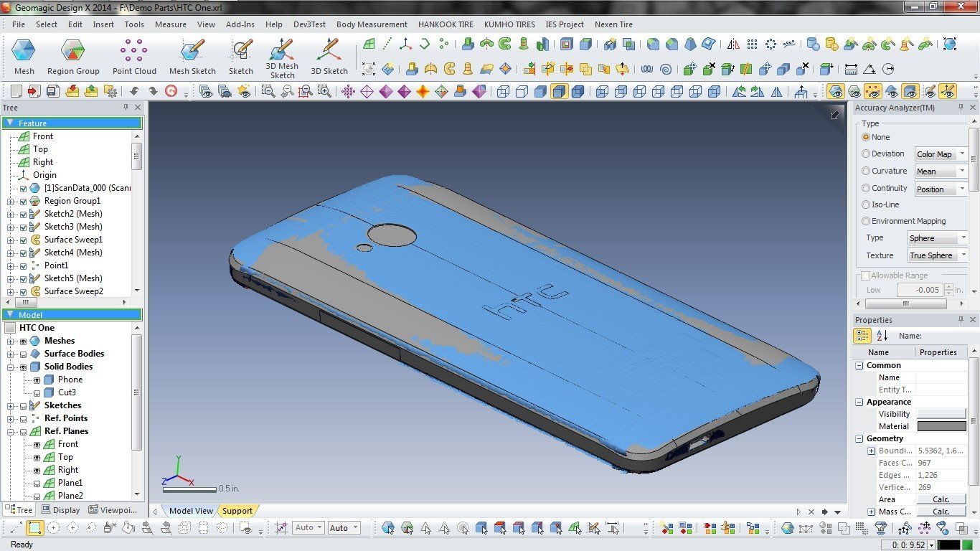The height and width of the screenshot is (551, 980).
Task: Start a Mesh Sketch
Action: click(192, 57)
